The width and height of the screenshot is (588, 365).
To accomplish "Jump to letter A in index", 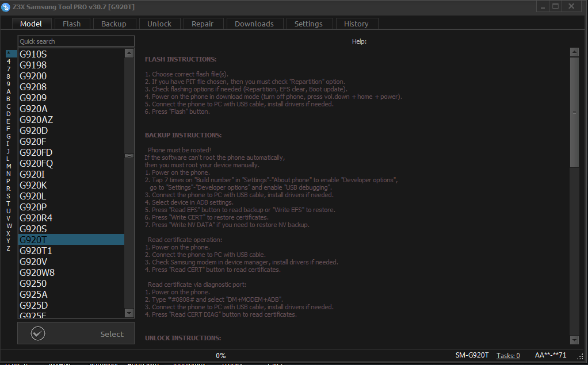I will 9,91.
